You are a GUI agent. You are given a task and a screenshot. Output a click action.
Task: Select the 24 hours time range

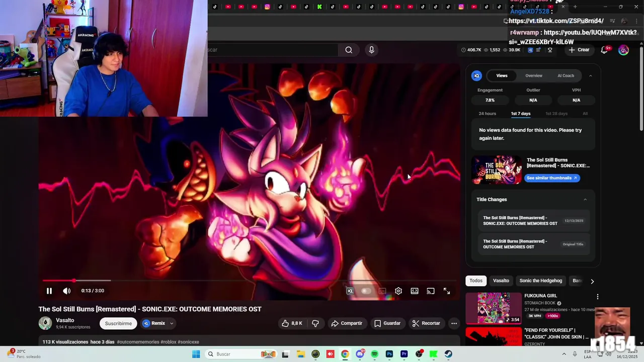[x=487, y=114]
